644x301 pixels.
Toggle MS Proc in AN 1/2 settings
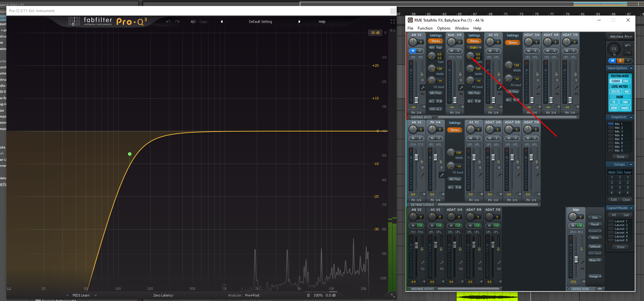coord(435,93)
